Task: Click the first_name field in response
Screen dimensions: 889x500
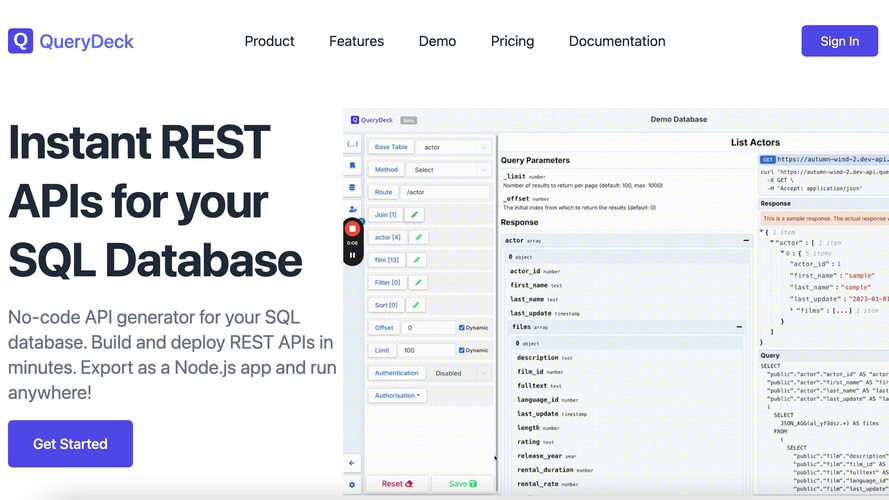Action: click(536, 285)
